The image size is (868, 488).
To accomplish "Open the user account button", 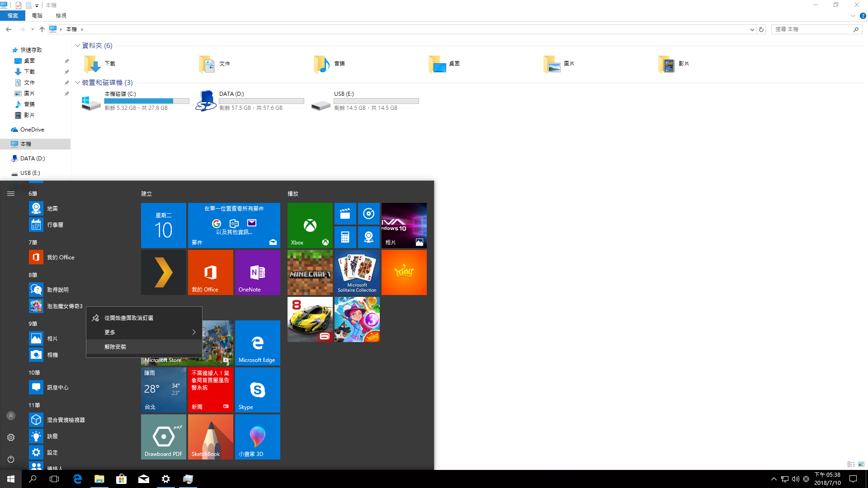I will tap(11, 416).
